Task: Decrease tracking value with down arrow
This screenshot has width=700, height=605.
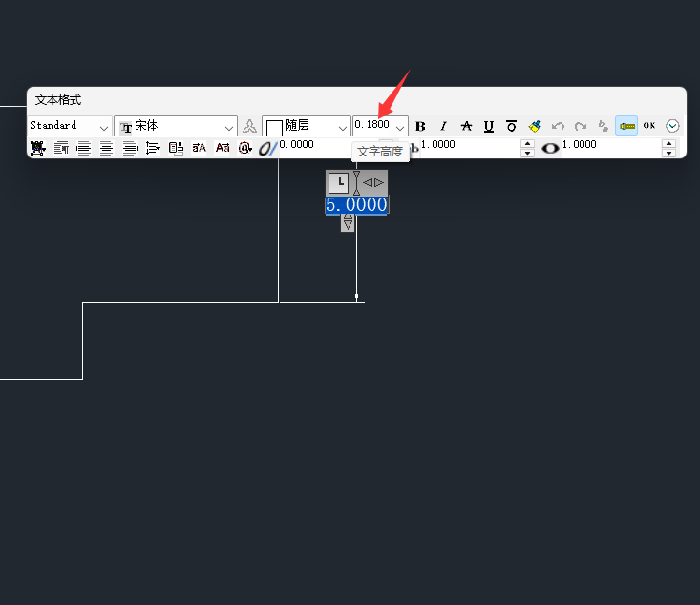Action: coord(527,153)
